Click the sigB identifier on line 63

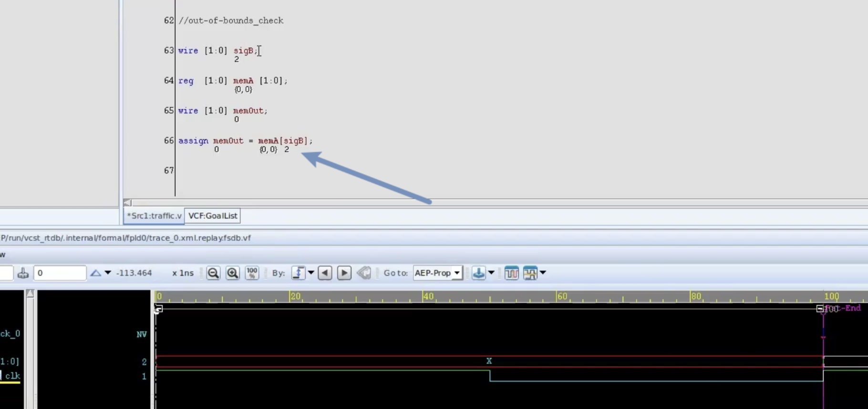click(x=243, y=51)
